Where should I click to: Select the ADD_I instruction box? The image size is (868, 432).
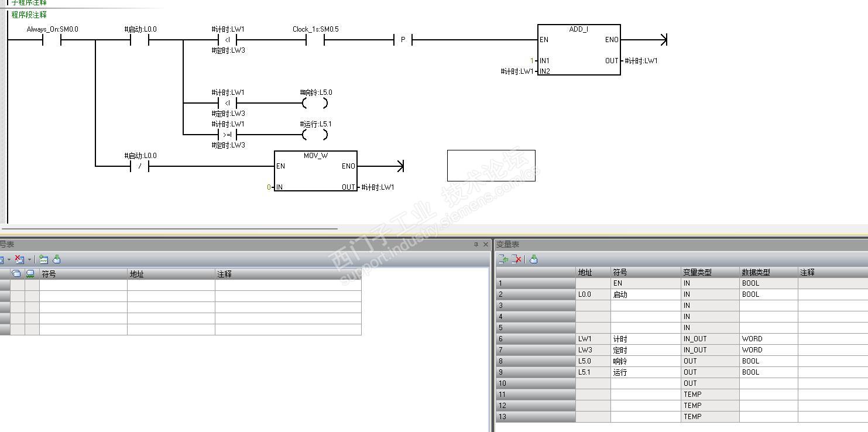[579, 50]
